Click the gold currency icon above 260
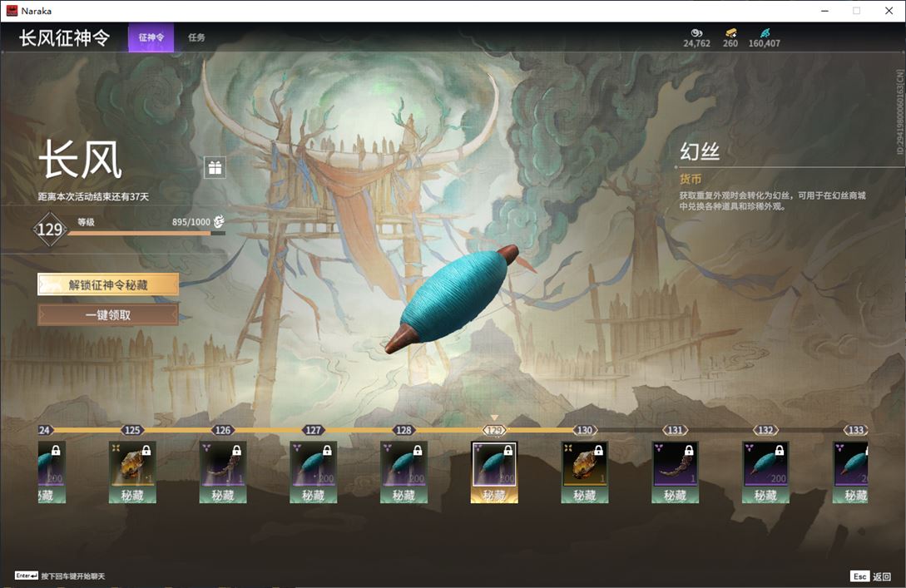 [x=730, y=32]
